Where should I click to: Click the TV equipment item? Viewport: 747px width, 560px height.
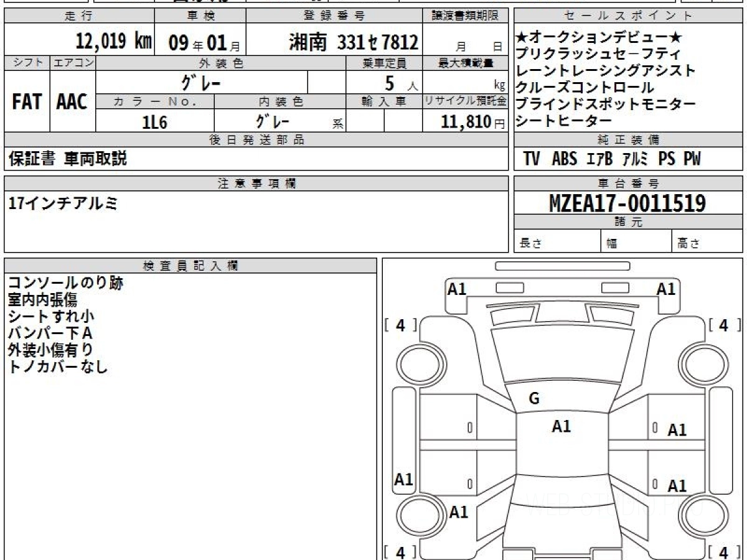point(531,159)
